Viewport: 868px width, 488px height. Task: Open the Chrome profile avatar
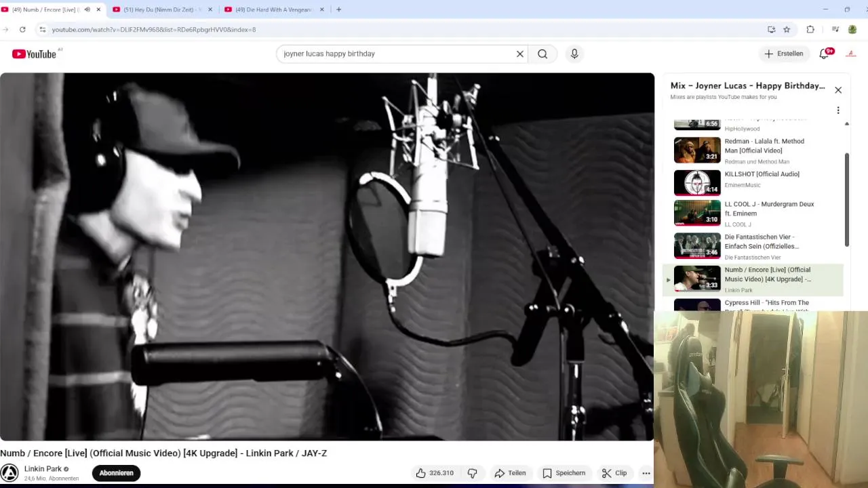pyautogui.click(x=852, y=29)
